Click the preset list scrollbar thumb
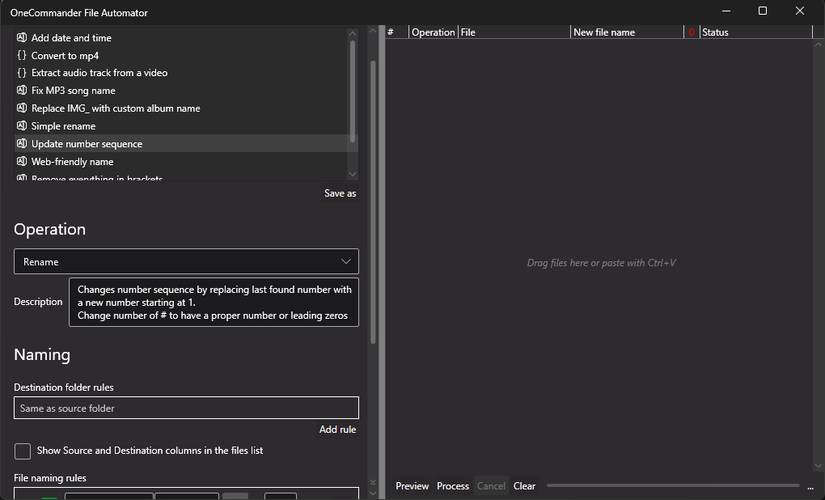Screen dimensions: 825x500 [353, 91]
